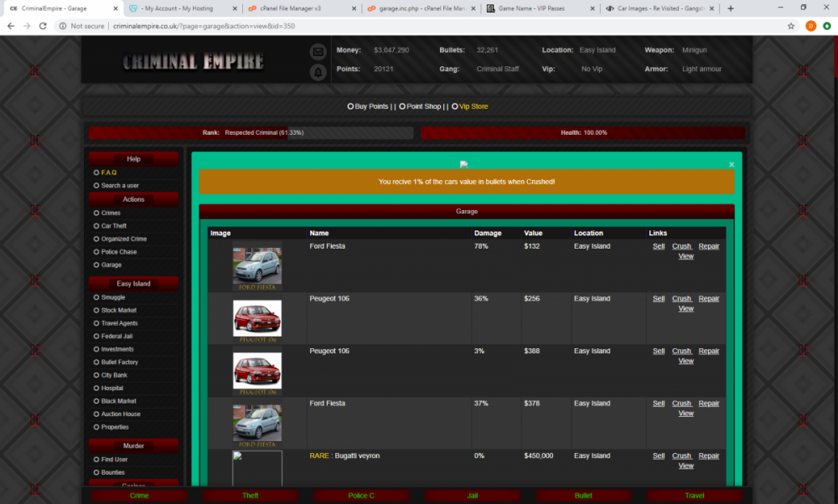View the Not secure site info icon
Viewport: 838px width, 504px height.
[x=63, y=26]
